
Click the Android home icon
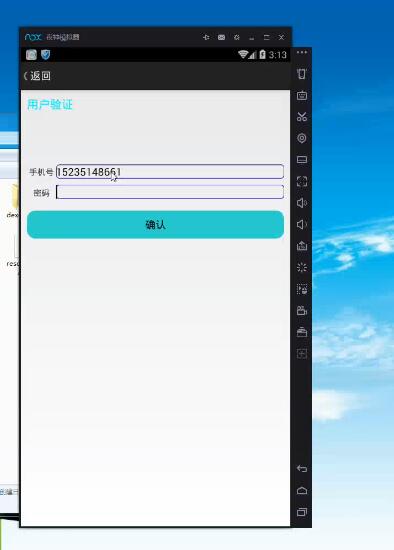302,490
